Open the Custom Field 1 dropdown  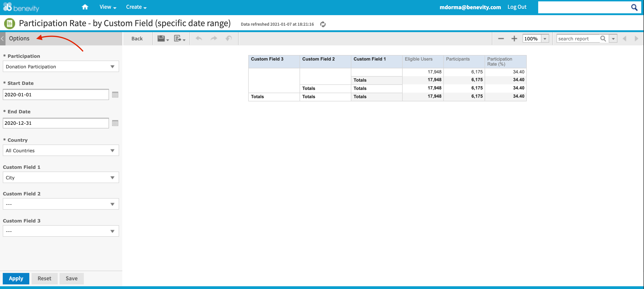point(61,178)
